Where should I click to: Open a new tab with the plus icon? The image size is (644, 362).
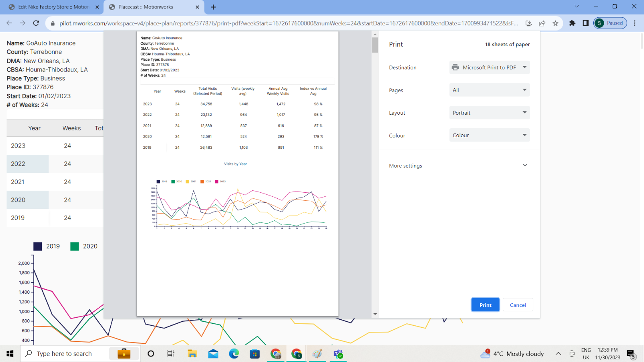[213, 7]
